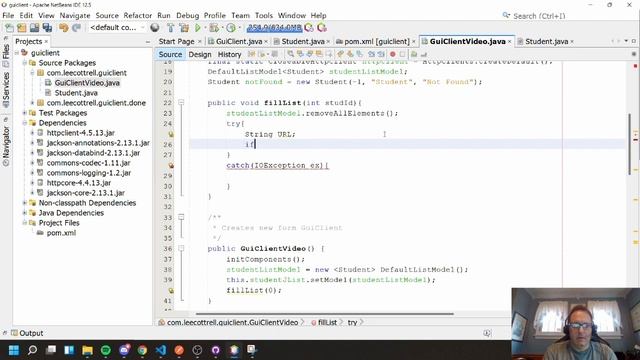Click fillList in the breadcrumb bar

[327, 322]
